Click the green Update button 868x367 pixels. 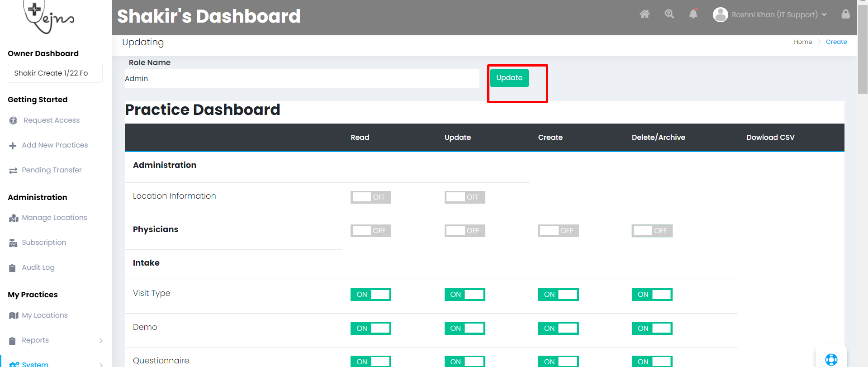(x=509, y=78)
